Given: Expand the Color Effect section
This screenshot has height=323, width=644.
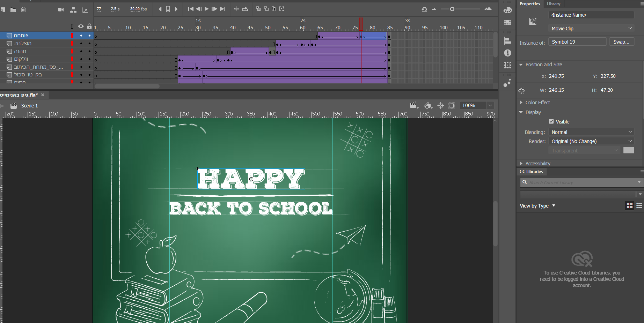Looking at the screenshot, I should [x=537, y=103].
